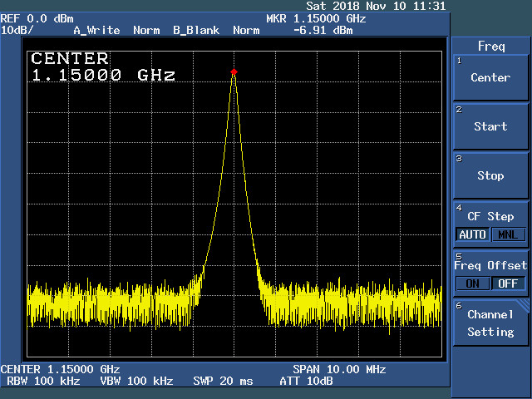This screenshot has height=399, width=532.
Task: Turn Freq Offset ON
Action: pos(472,283)
